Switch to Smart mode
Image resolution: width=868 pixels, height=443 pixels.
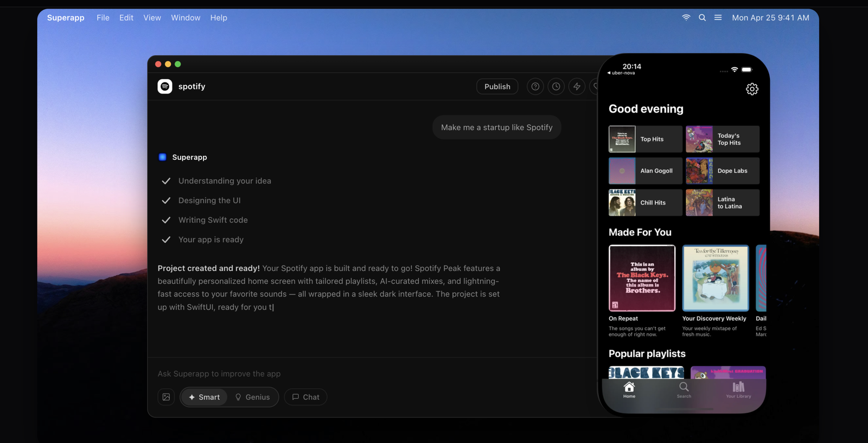pyautogui.click(x=204, y=397)
